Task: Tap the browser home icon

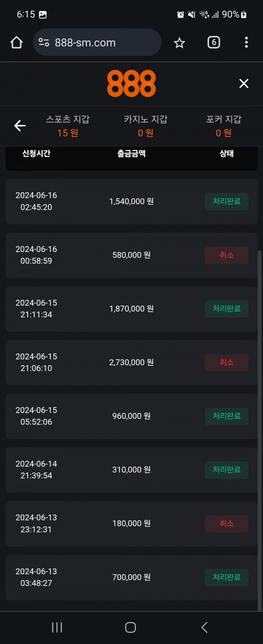Action: coord(16,43)
